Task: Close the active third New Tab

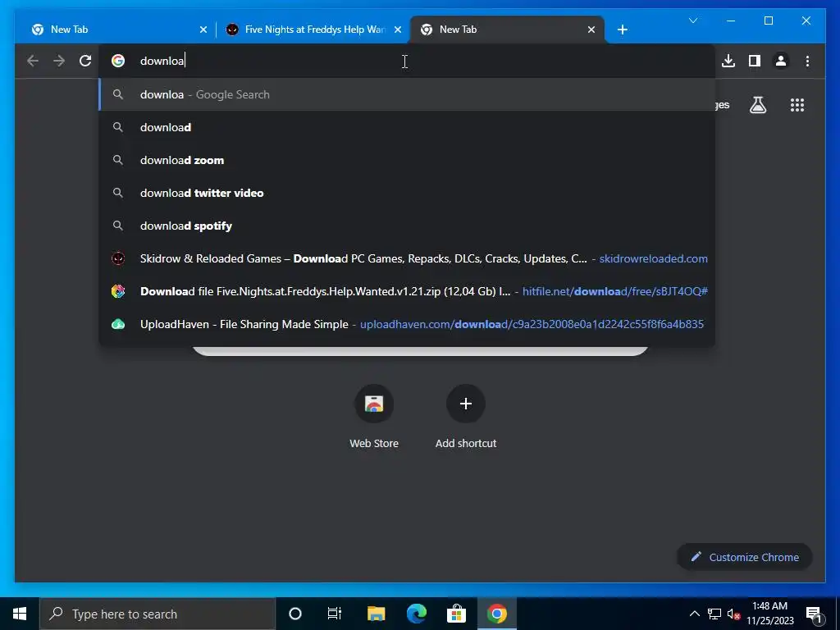Action: pyautogui.click(x=591, y=30)
